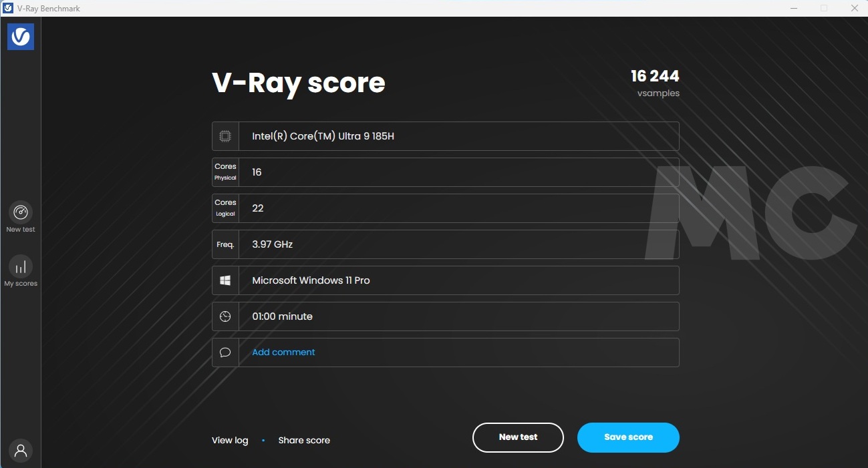Click the 3.97 GHz frequency value
Screen dimensions: 868x468
tap(272, 244)
